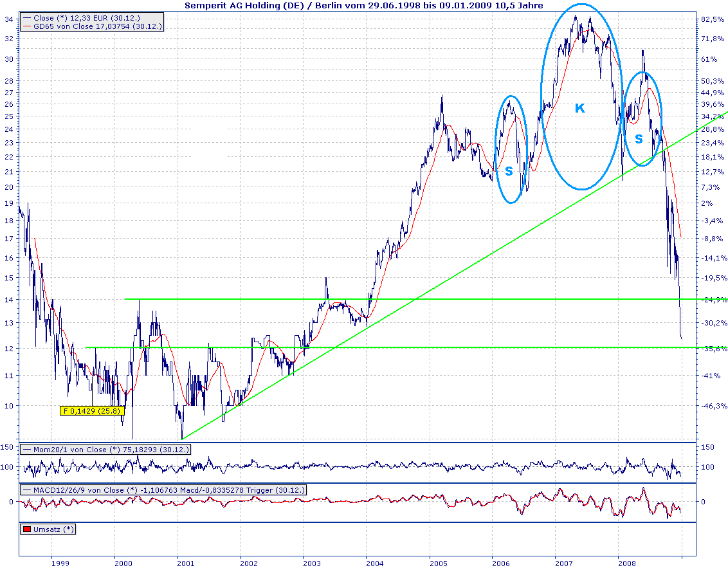Click price label 10 on left axis
The height and width of the screenshot is (568, 728).
pos(9,405)
